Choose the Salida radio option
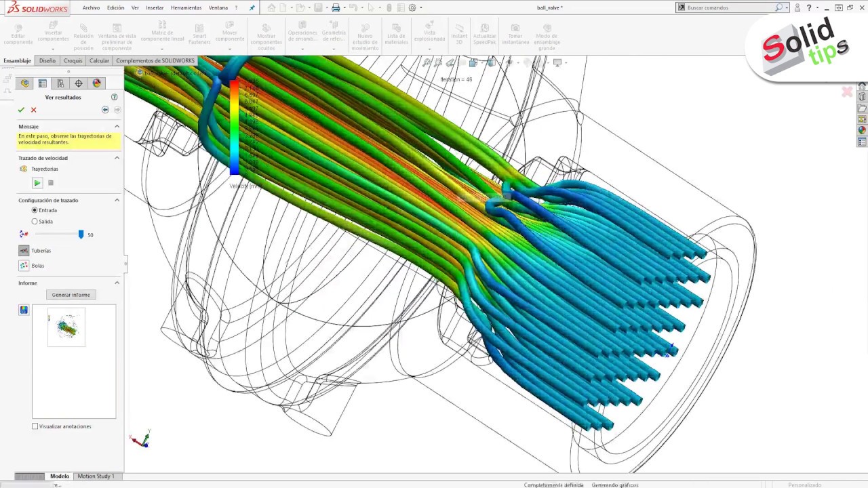The height and width of the screenshot is (488, 868). click(35, 222)
